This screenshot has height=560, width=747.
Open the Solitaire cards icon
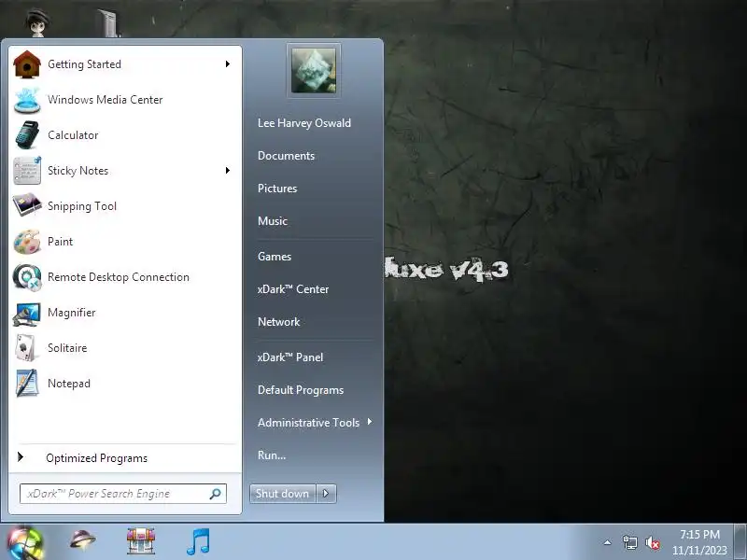[x=27, y=348]
